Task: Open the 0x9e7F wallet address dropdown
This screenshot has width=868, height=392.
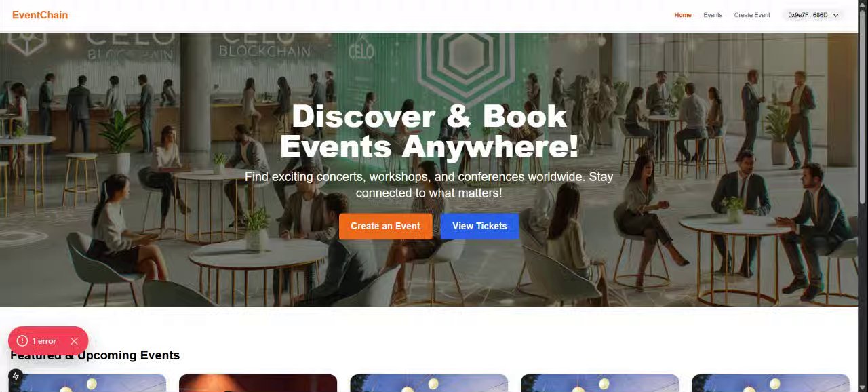Action: click(813, 15)
